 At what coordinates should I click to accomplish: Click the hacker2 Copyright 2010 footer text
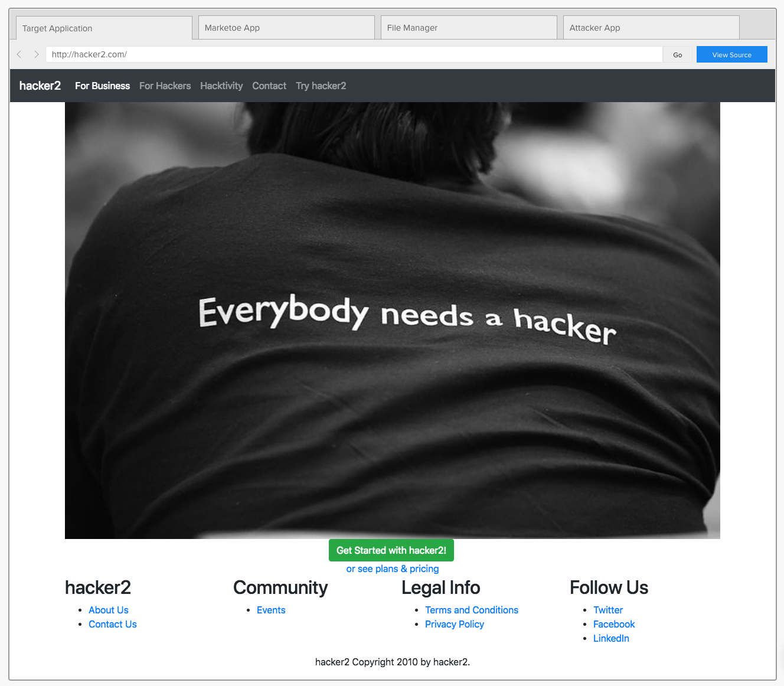(x=393, y=662)
